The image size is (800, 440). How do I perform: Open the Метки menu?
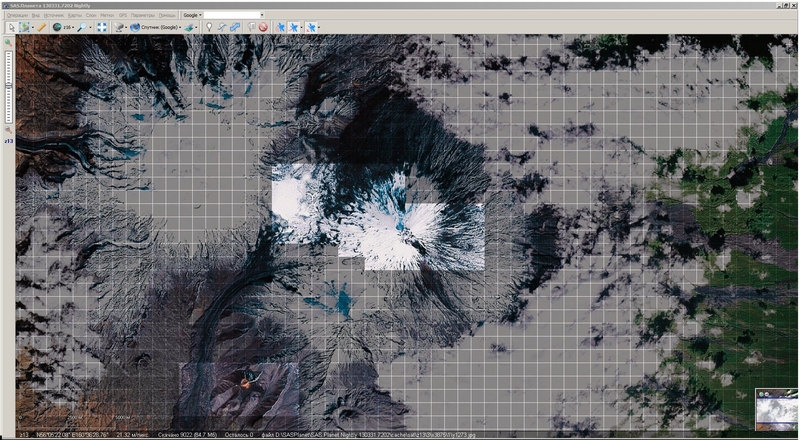click(106, 16)
